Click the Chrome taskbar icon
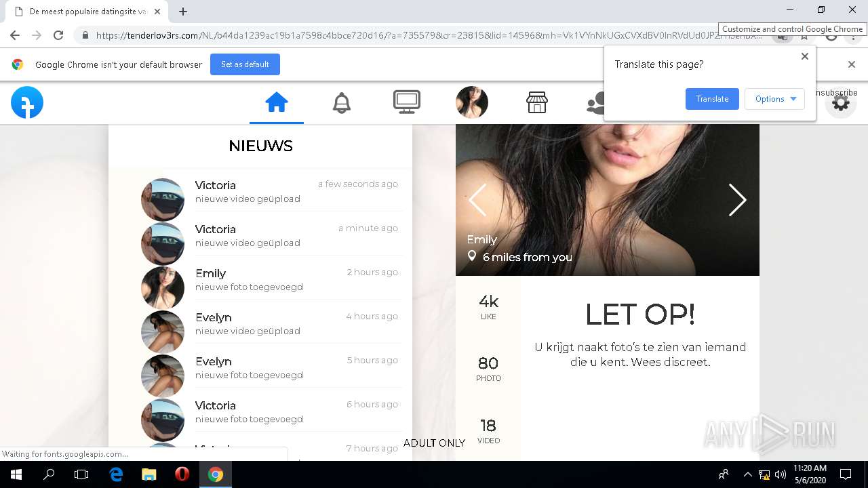 pyautogui.click(x=216, y=474)
